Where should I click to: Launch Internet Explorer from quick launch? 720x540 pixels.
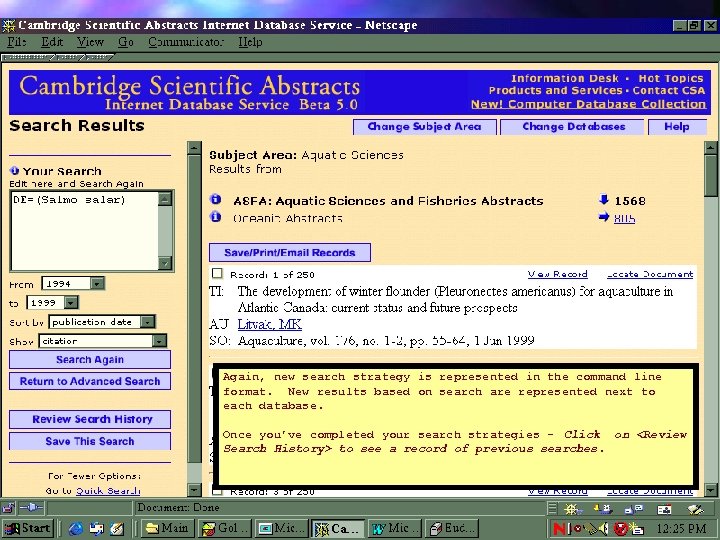tap(75, 529)
